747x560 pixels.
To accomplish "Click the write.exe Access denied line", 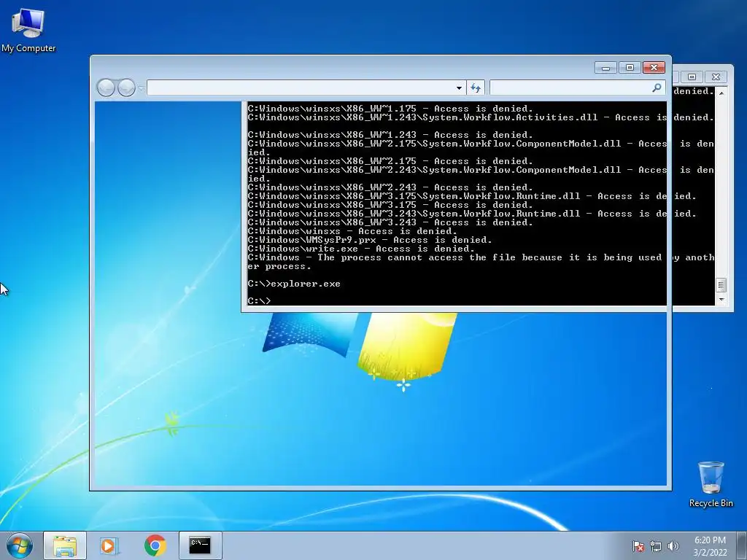I will click(360, 249).
